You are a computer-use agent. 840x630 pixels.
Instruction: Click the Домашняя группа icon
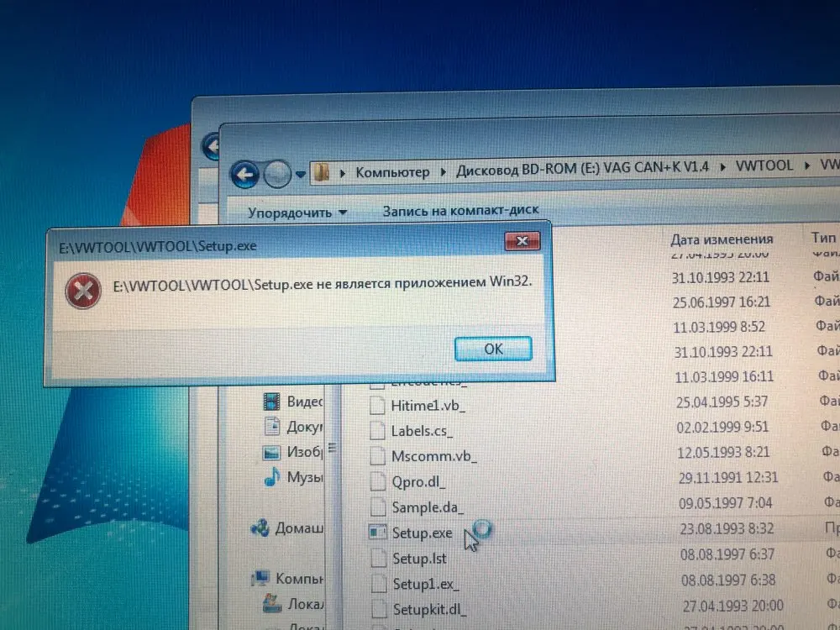pyautogui.click(x=260, y=528)
